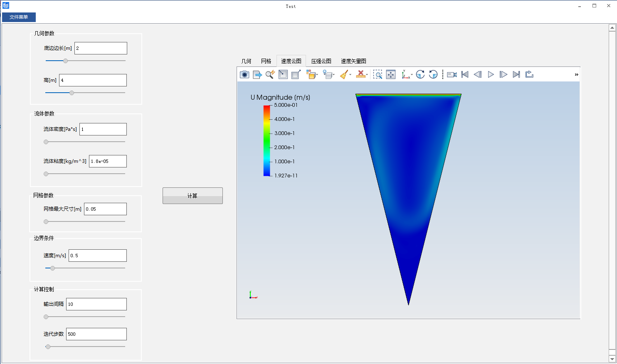Click the 流体密度 slider handle
Screen dimensions: 617x364
coord(46,142)
